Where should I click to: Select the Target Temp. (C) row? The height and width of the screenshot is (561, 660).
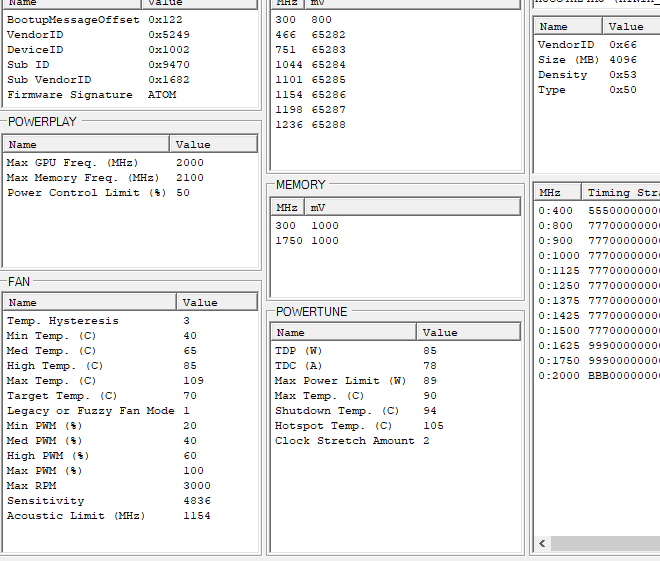pos(131,396)
